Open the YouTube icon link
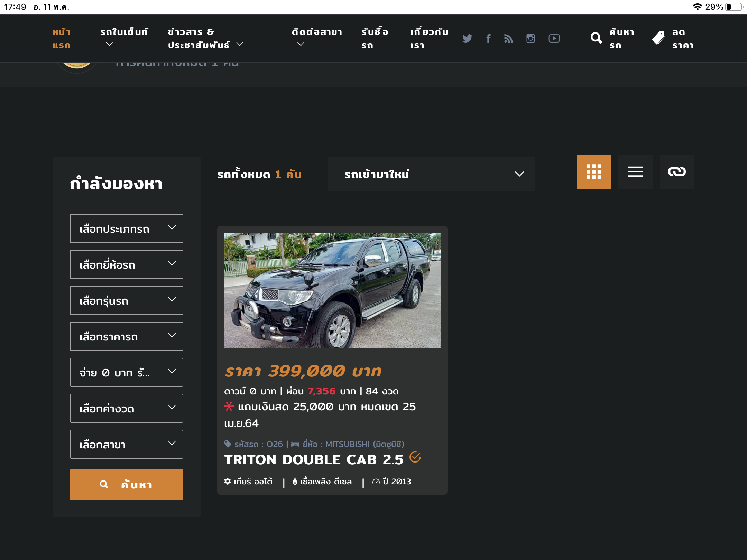This screenshot has width=747, height=560. tap(554, 38)
